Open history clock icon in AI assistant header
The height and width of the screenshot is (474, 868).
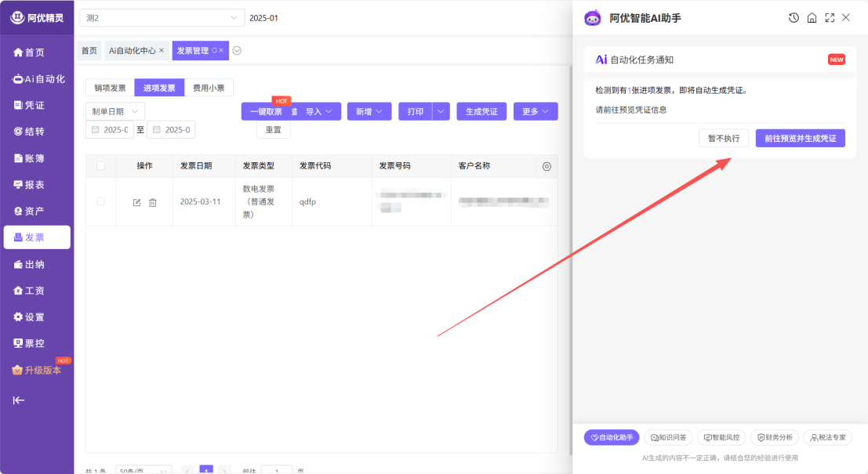coord(794,18)
